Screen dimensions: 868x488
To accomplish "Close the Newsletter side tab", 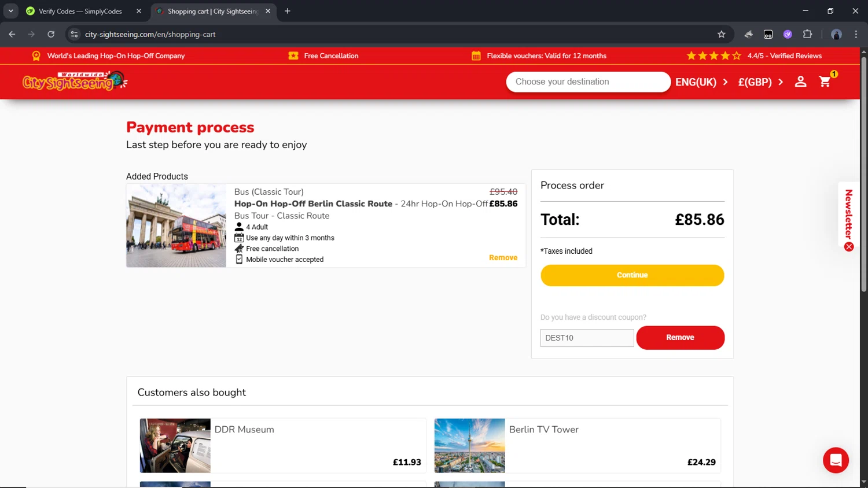I will pyautogui.click(x=849, y=247).
